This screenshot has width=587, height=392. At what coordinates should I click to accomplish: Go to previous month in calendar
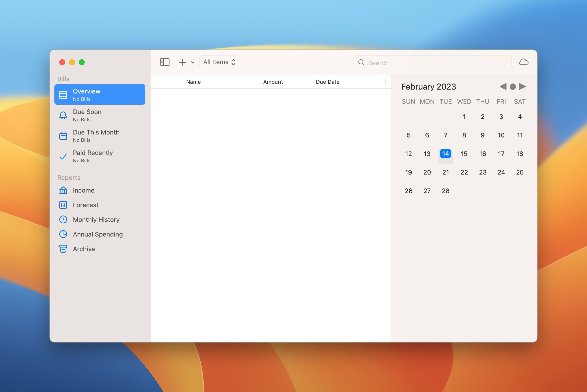click(x=503, y=86)
